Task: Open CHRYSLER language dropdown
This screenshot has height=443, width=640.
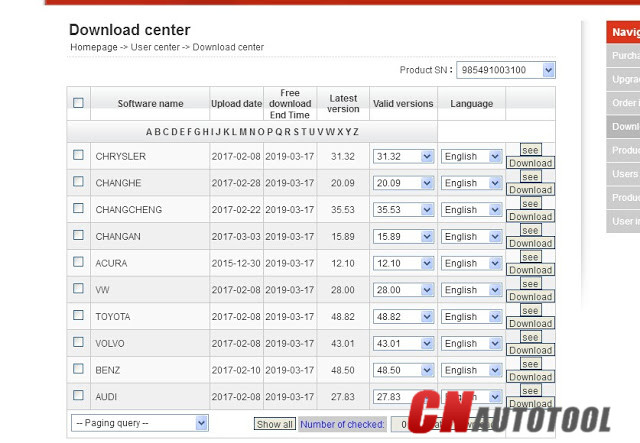Action: pyautogui.click(x=471, y=156)
